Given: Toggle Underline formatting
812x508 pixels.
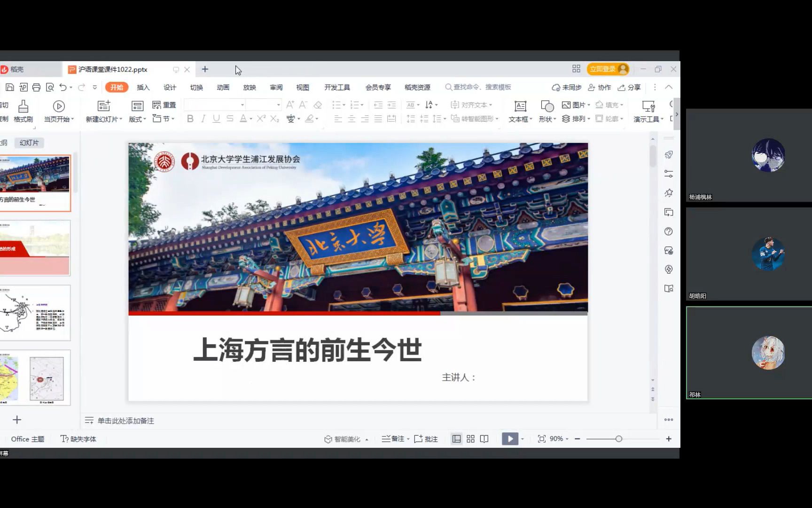Looking at the screenshot, I should click(216, 119).
